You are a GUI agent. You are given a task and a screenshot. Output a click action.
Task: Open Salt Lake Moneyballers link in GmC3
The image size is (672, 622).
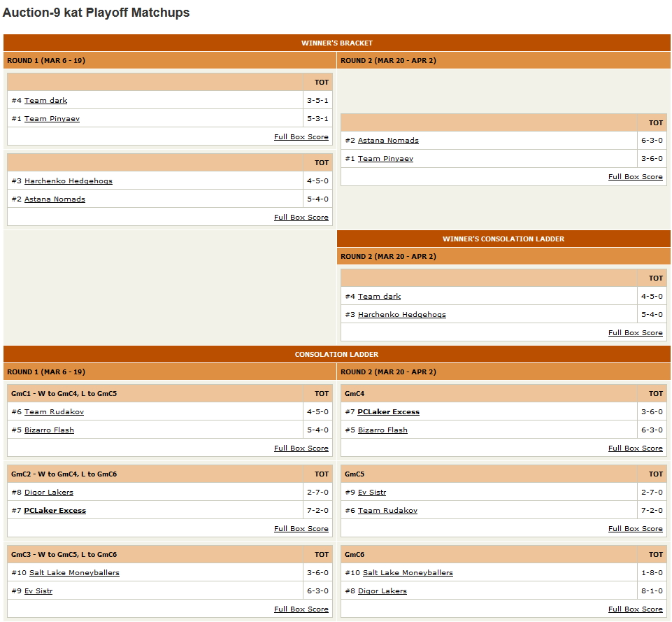click(x=74, y=573)
